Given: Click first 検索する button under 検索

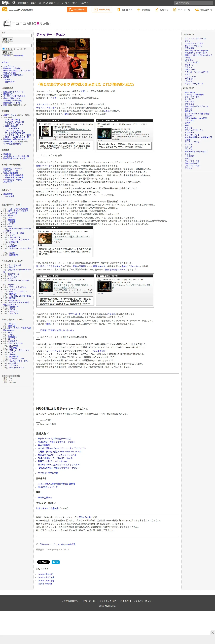Looking at the screenshot, I should click(x=7, y=39).
